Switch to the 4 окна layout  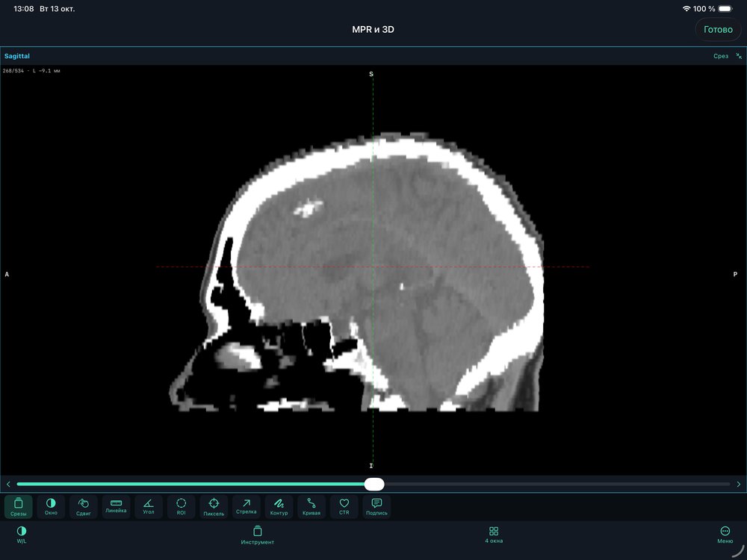pos(494,535)
